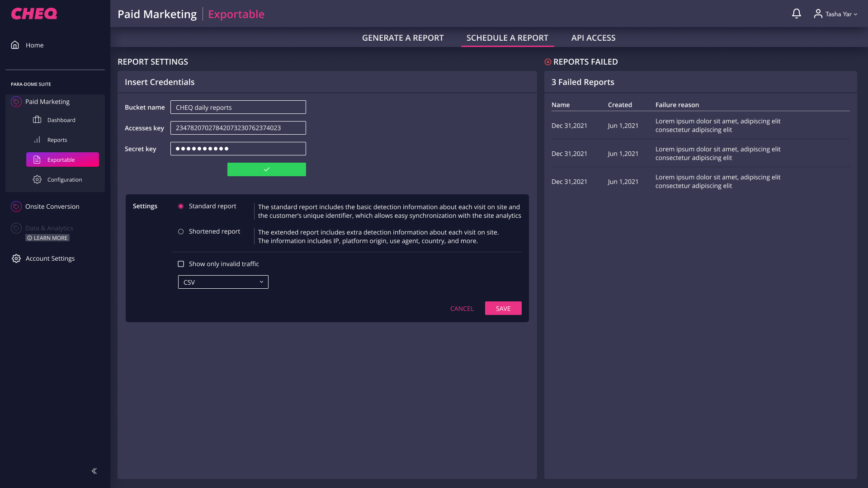Click the user profile icon
The height and width of the screenshot is (488, 868).
pos(818,14)
